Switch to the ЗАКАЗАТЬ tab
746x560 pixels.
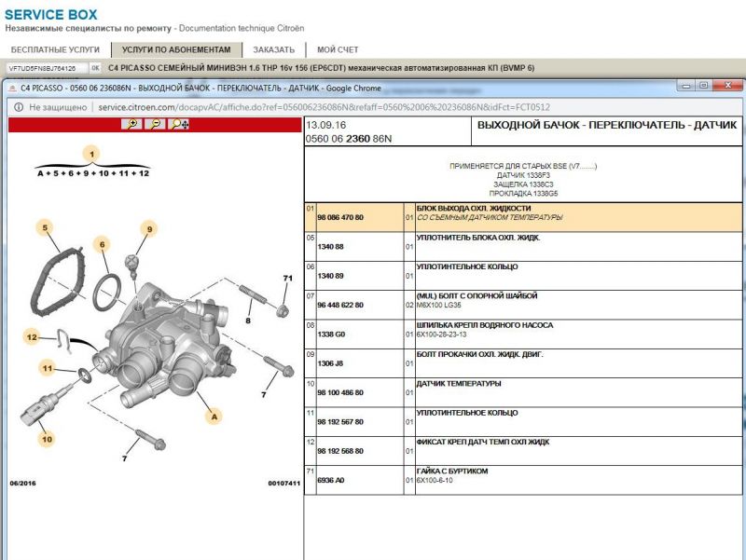[x=274, y=49]
